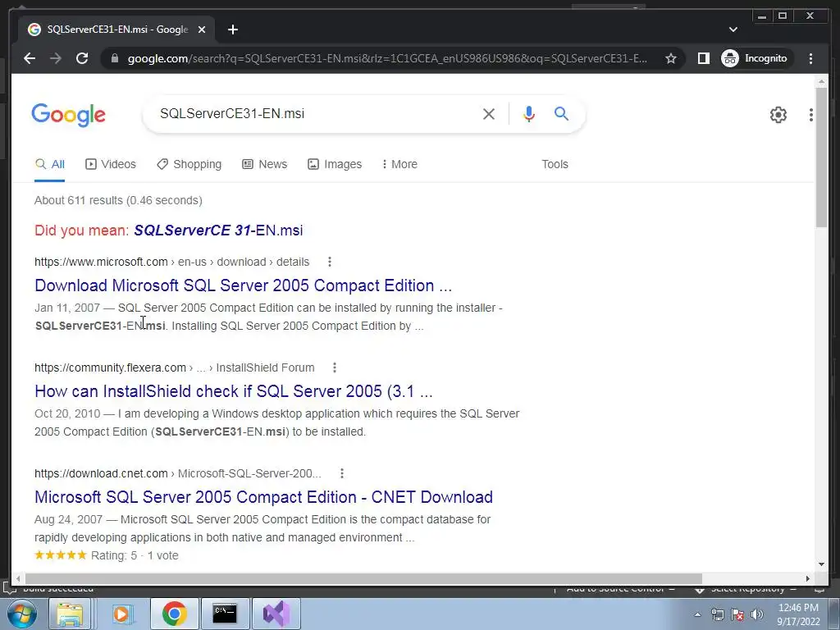840x630 pixels.
Task: Switch to the News tab
Action: [x=265, y=164]
